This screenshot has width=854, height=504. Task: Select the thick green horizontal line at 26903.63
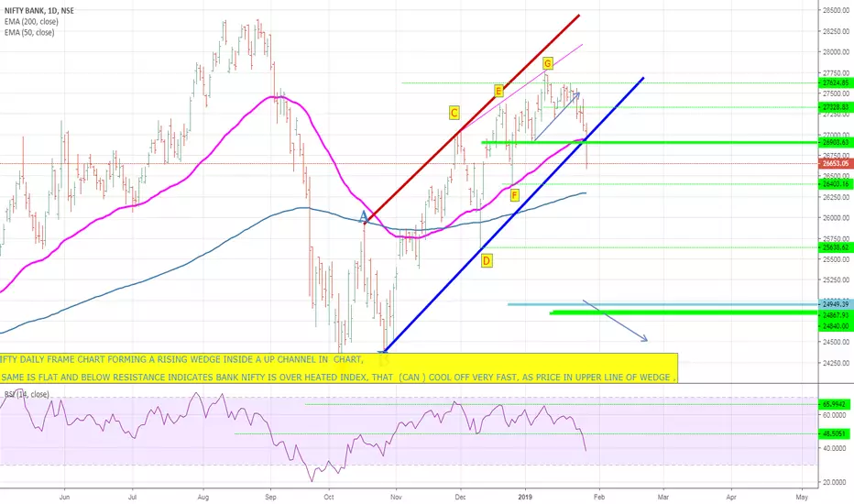[651, 142]
